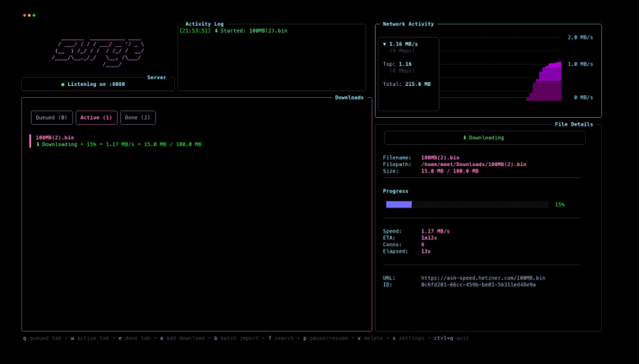Click the Activity Log panel title

[204, 24]
